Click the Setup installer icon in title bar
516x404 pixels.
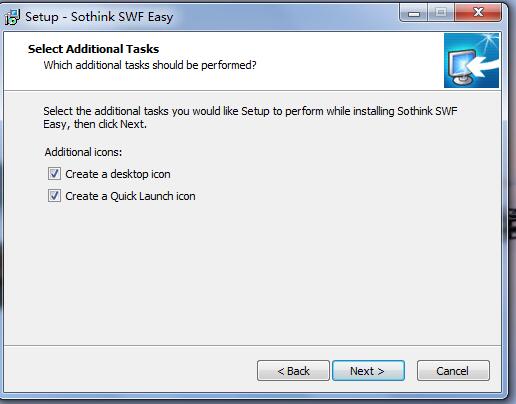coord(12,17)
